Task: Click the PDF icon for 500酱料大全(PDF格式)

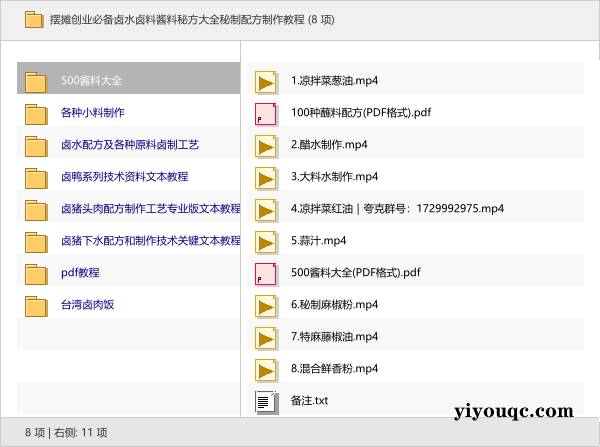Action: point(266,273)
